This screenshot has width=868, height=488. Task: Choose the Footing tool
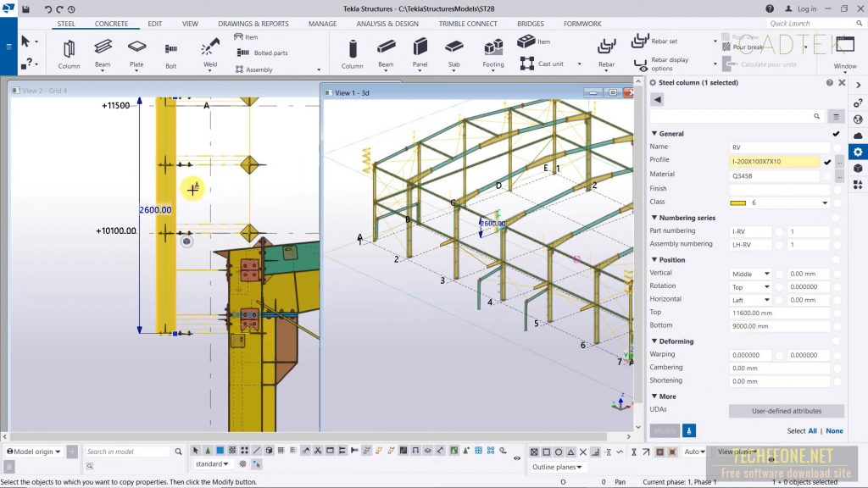(x=493, y=53)
